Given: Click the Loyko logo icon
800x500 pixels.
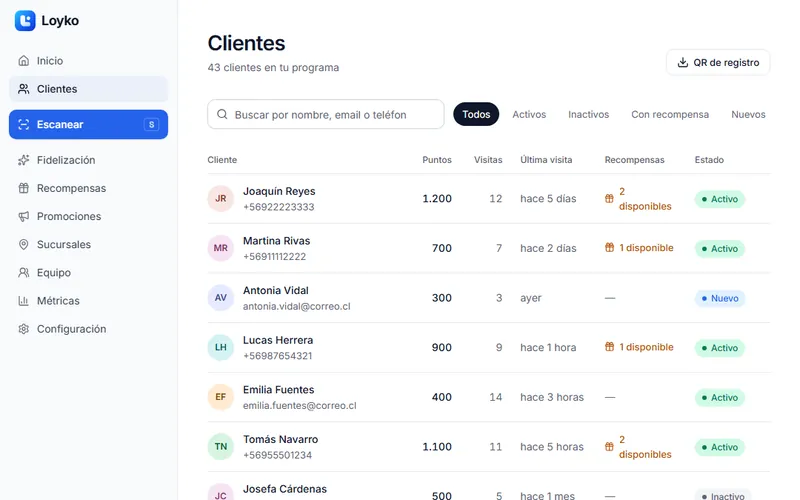Looking at the screenshot, I should 25,21.
